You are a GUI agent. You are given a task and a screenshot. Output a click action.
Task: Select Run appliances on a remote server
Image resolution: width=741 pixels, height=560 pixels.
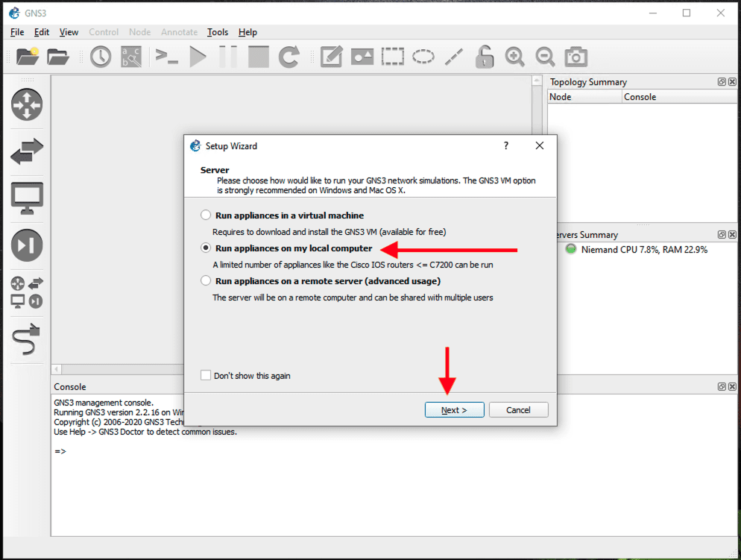coord(206,281)
